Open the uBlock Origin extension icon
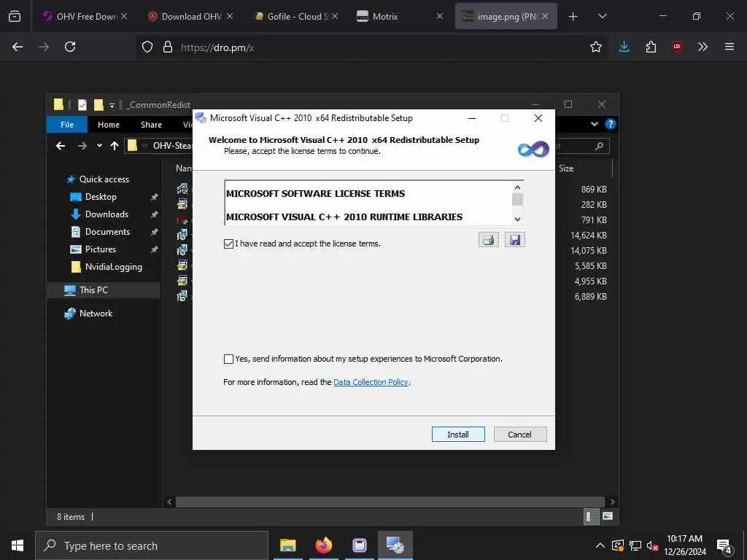Viewport: 747px width, 560px height. (676, 47)
